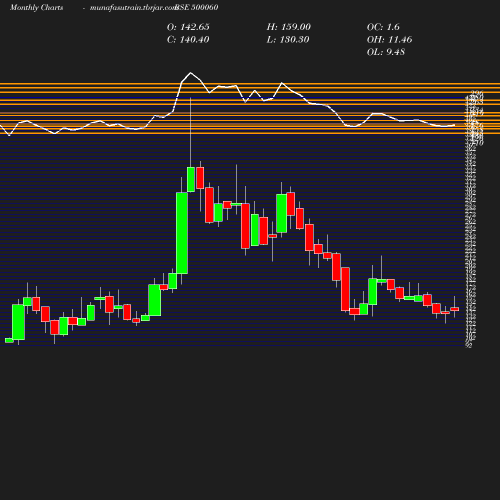
Task: Select the low value 'L: 130.30'
Action: 288,40
